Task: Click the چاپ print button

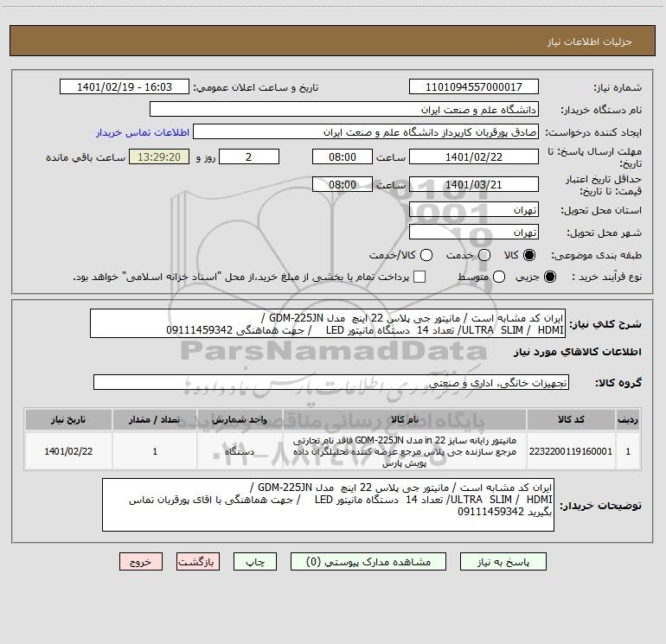Action: [255, 562]
